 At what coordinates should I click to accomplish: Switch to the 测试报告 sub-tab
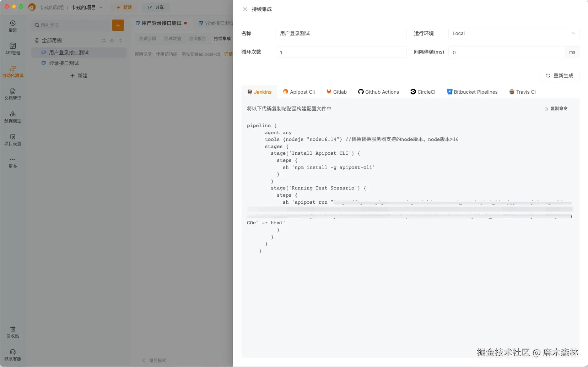pos(197,39)
